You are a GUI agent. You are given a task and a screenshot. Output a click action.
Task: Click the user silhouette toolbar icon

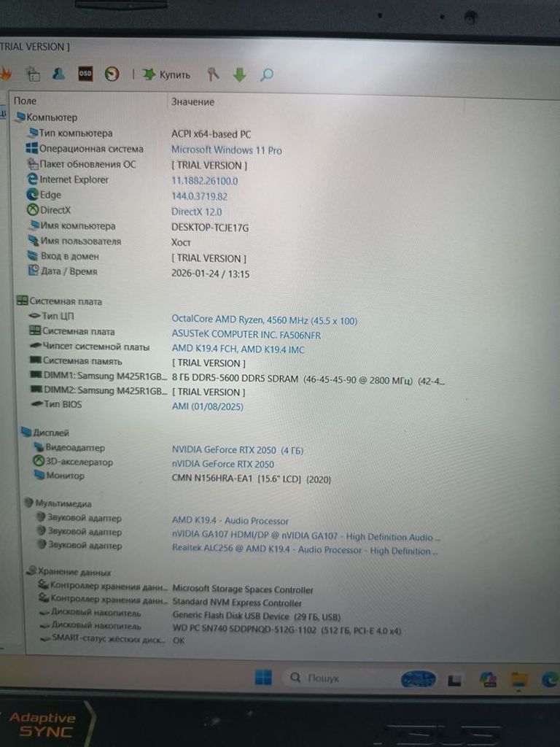pyautogui.click(x=58, y=74)
